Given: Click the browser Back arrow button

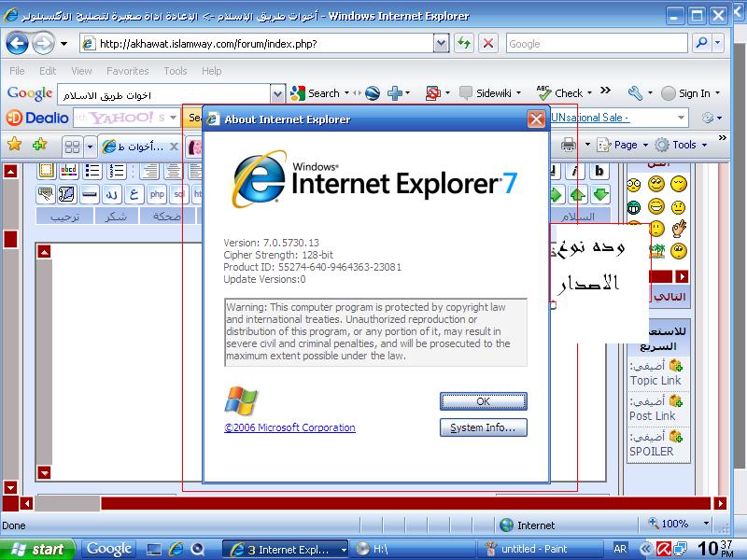Looking at the screenshot, I should tap(17, 44).
